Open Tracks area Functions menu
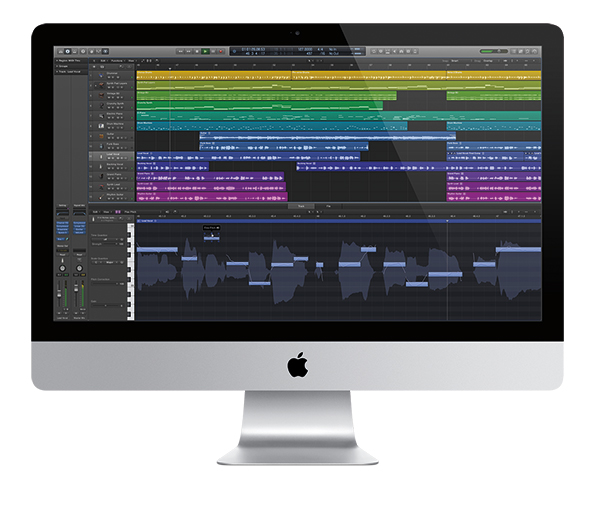 point(117,60)
